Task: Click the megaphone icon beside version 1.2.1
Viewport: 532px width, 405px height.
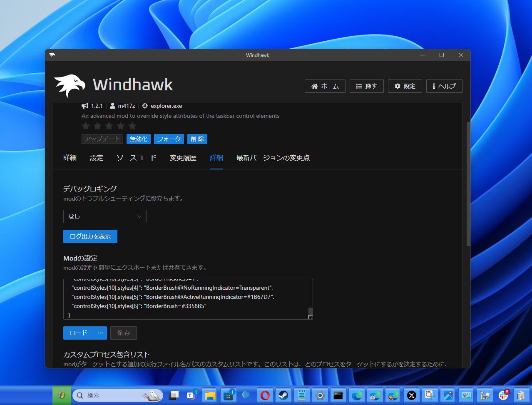Action: click(x=85, y=105)
